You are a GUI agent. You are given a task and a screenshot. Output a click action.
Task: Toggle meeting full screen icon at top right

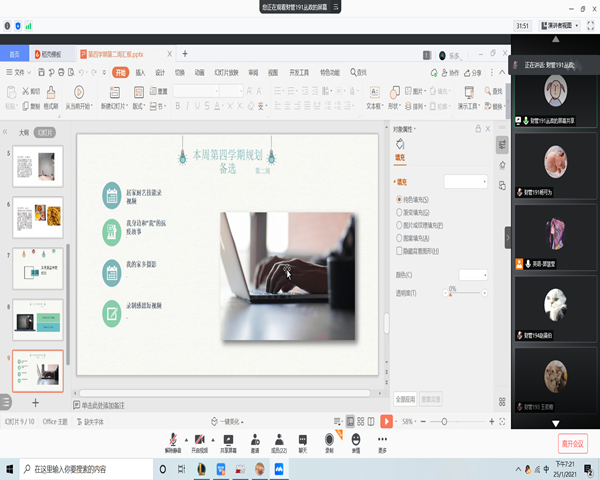590,26
